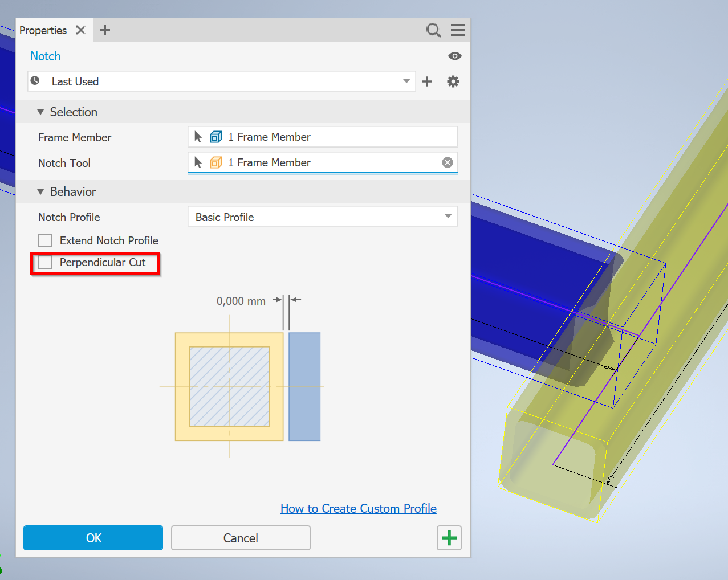This screenshot has height=580, width=728.
Task: Open a new tab with the plus button
Action: [x=105, y=30]
